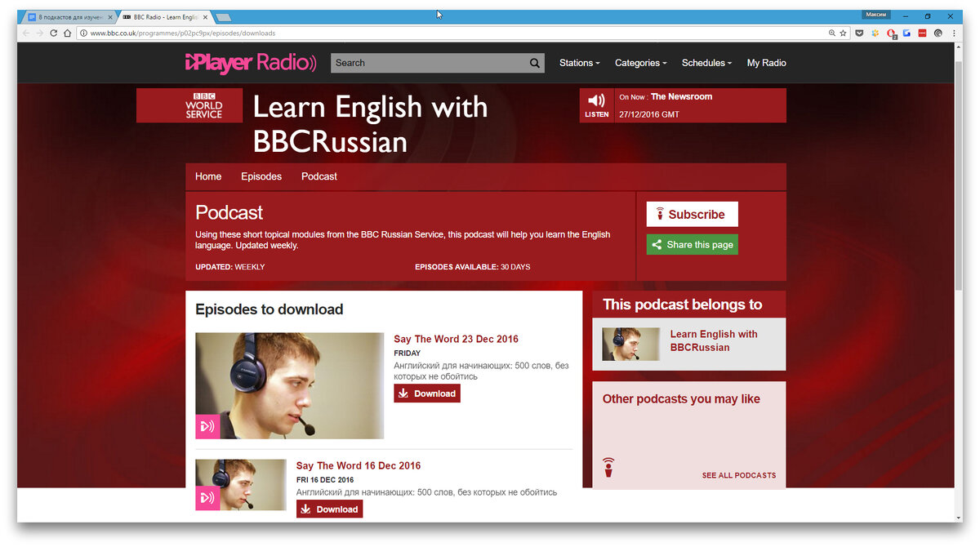Click Share this page button
This screenshot has width=980, height=547.
(x=693, y=244)
